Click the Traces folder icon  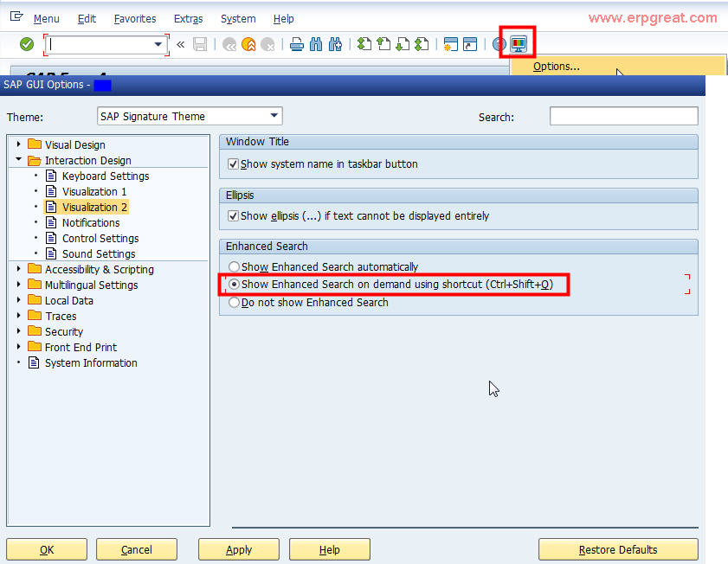click(35, 316)
